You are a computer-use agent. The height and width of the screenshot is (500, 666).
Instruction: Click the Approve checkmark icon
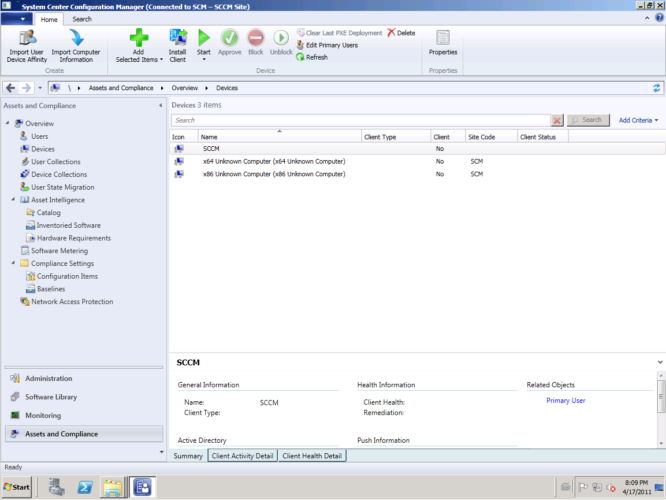click(230, 38)
